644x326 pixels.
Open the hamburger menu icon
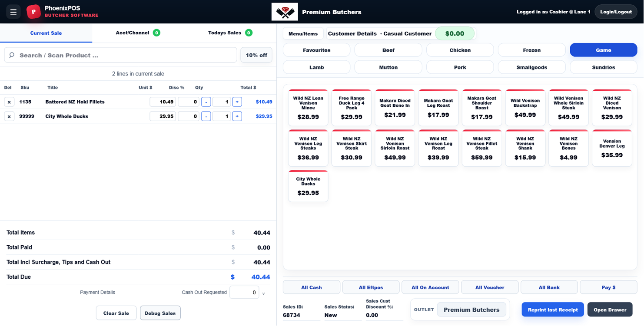pyautogui.click(x=13, y=12)
